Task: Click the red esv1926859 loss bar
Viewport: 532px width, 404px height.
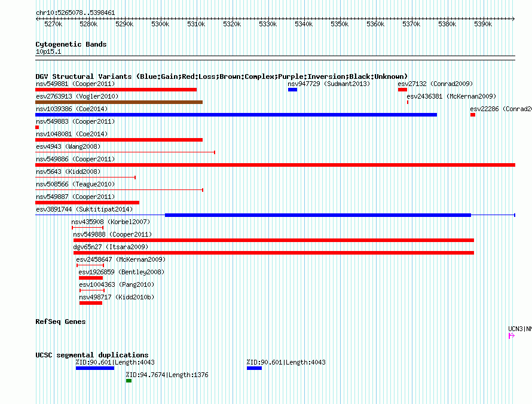Action: pos(91,278)
